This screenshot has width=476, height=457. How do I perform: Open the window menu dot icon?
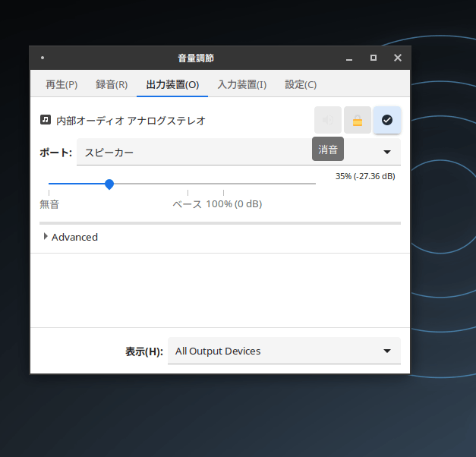click(x=43, y=58)
